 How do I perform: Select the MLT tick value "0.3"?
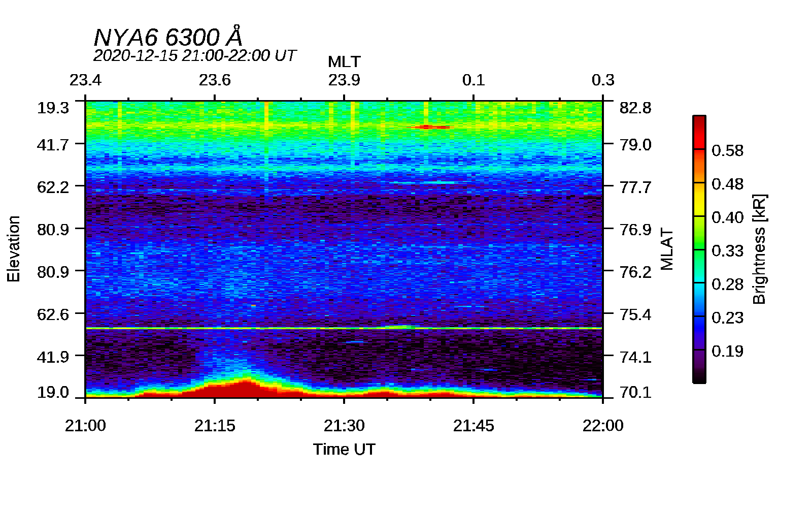(603, 80)
